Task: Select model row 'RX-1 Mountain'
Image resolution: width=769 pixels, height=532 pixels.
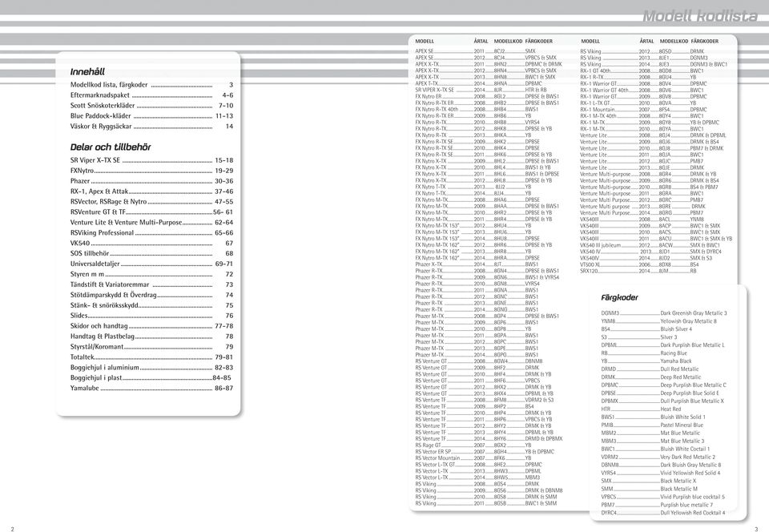Action: pos(644,110)
